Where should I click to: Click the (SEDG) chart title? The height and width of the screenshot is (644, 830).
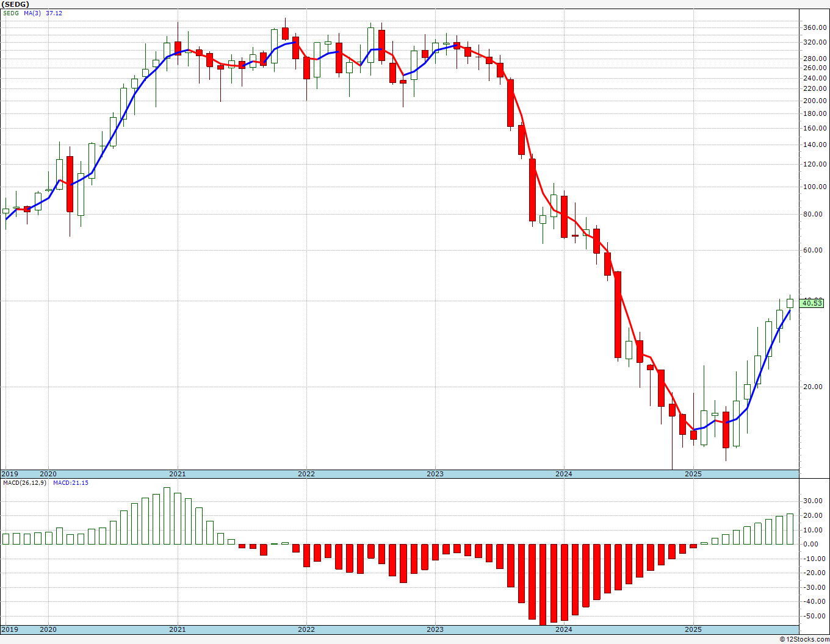coord(15,4)
